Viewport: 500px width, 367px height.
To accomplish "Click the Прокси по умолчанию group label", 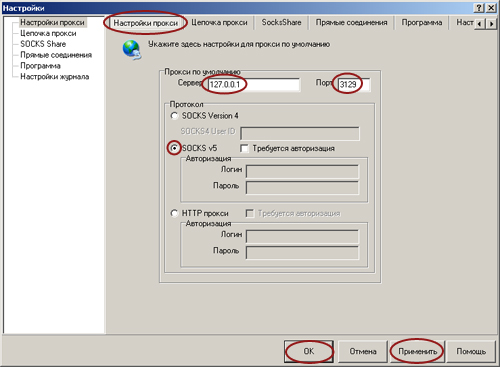I will pyautogui.click(x=202, y=72).
